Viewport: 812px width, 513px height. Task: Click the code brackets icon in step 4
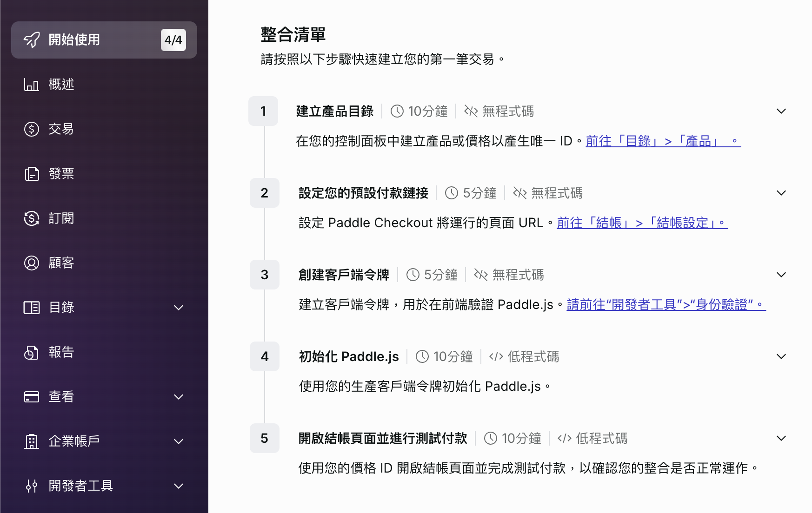[x=496, y=356]
